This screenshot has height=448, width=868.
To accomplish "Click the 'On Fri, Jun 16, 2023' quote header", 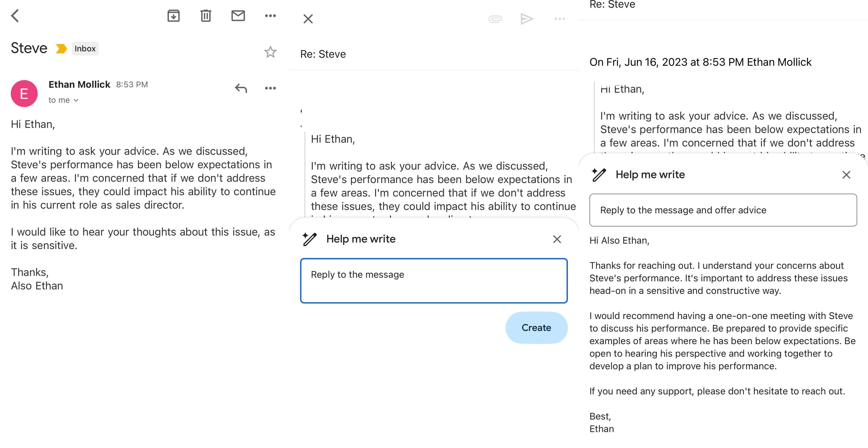I will 700,62.
